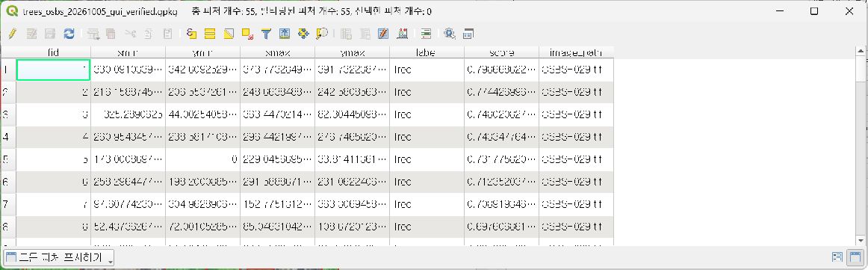Screen dimensions: 868x270
Task: Open Select features using an expression
Action: coord(191,34)
